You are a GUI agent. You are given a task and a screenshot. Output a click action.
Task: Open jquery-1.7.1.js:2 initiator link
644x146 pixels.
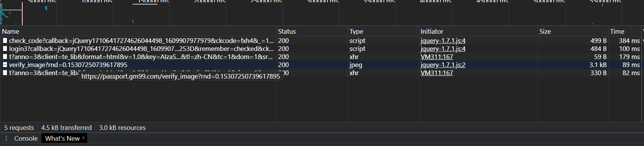(443, 65)
